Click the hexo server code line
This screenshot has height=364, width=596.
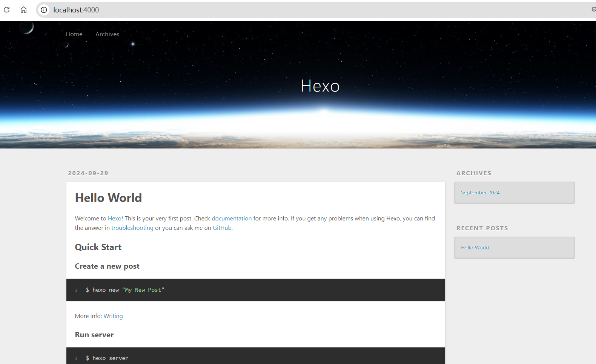pos(107,358)
